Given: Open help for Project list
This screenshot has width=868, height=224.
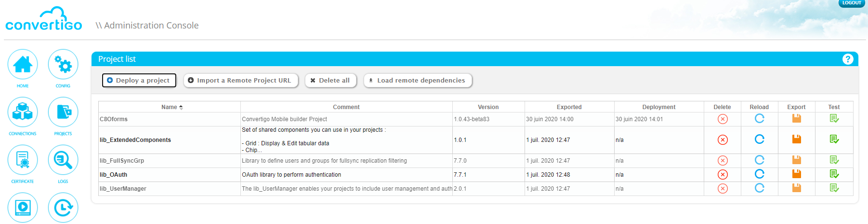Looking at the screenshot, I should point(848,59).
